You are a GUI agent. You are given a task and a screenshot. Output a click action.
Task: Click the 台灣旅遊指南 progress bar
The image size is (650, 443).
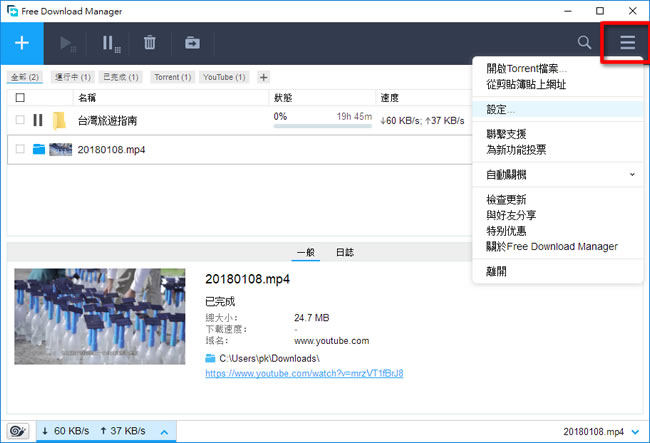[323, 126]
